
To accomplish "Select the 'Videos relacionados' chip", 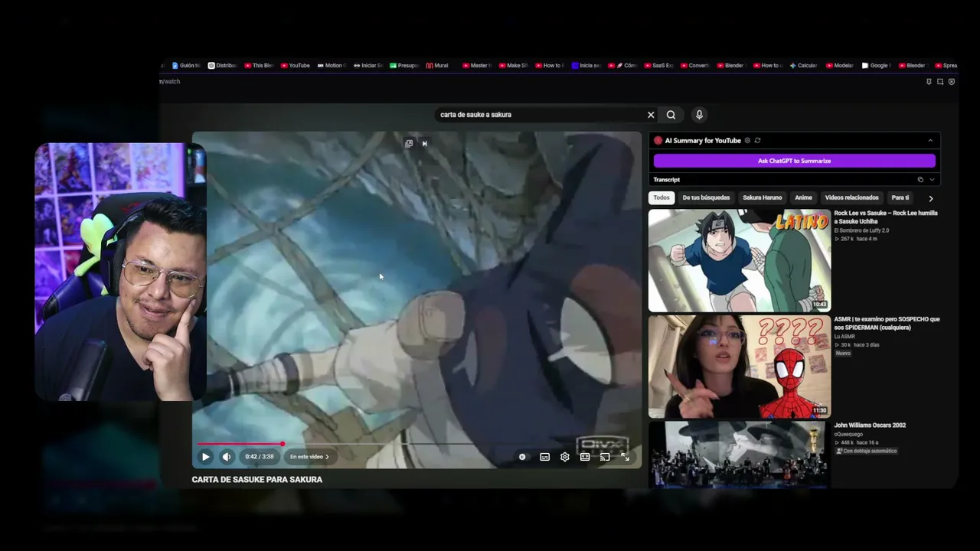I will pos(851,197).
